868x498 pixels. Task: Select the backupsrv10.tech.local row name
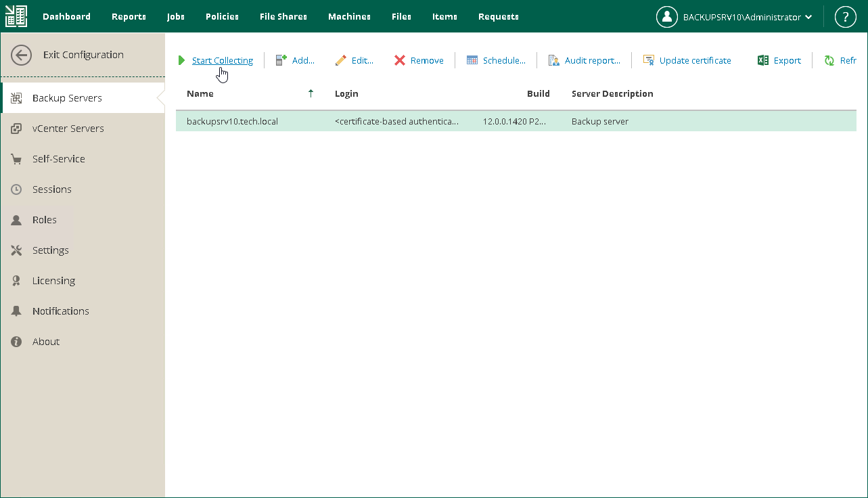[232, 122]
